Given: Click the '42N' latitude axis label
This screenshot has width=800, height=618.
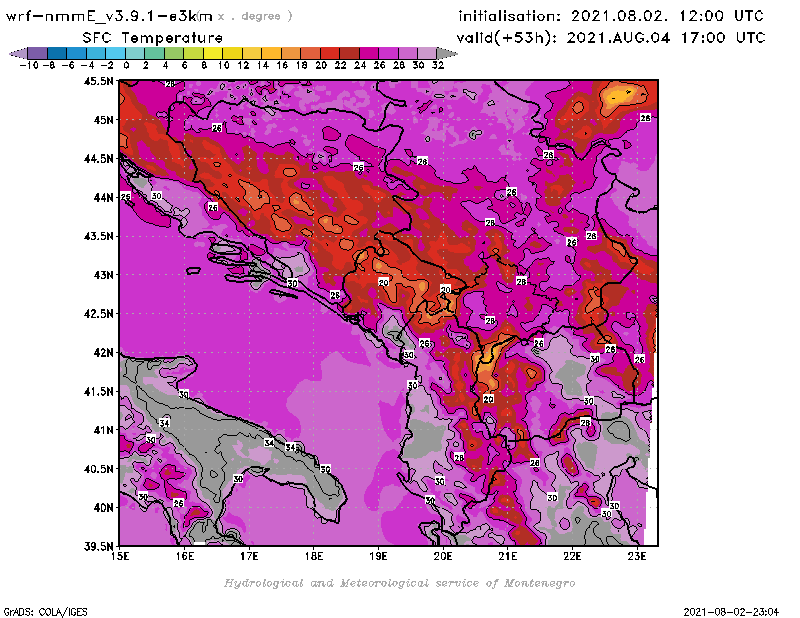Looking at the screenshot, I should [x=103, y=353].
